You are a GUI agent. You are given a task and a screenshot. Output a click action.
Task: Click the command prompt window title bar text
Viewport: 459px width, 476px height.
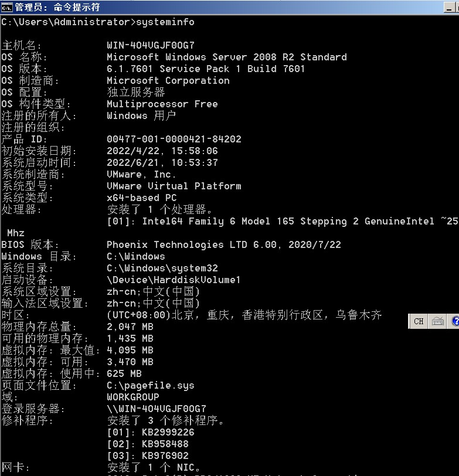(x=57, y=7)
